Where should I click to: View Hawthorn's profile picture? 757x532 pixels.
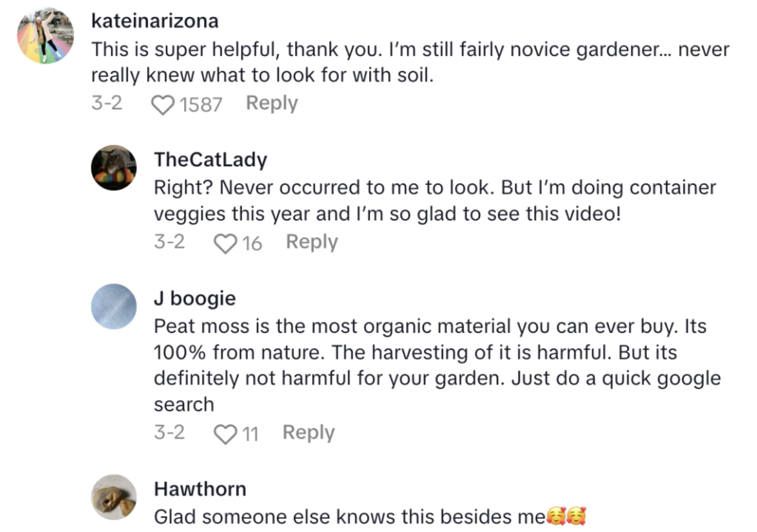[114, 498]
